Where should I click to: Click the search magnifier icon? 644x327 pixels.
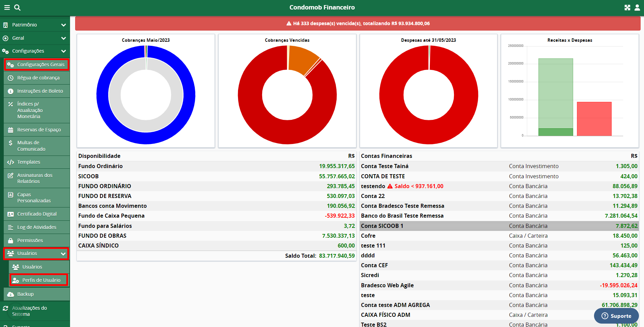pyautogui.click(x=17, y=7)
